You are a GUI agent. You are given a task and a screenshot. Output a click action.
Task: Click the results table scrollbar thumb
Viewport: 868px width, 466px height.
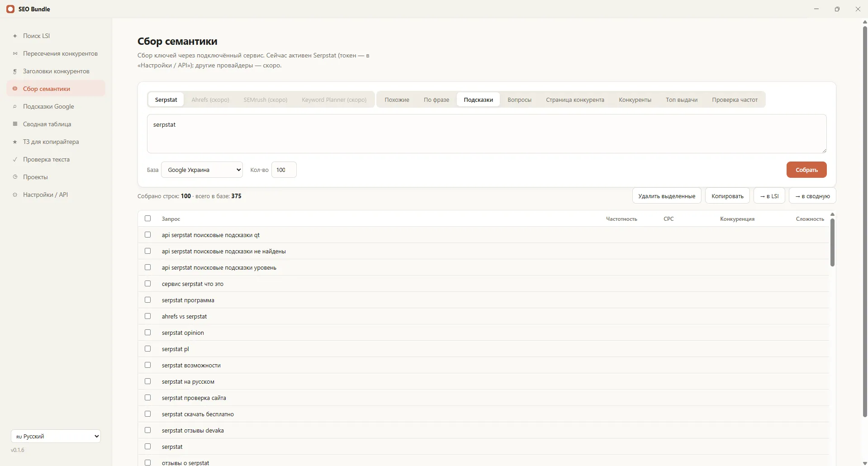coord(832,243)
